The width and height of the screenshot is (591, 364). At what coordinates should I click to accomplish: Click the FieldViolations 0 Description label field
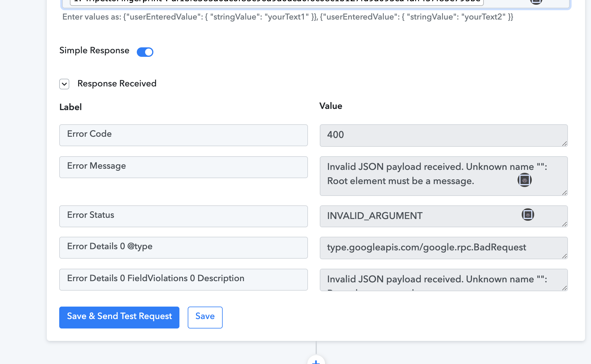tap(183, 279)
